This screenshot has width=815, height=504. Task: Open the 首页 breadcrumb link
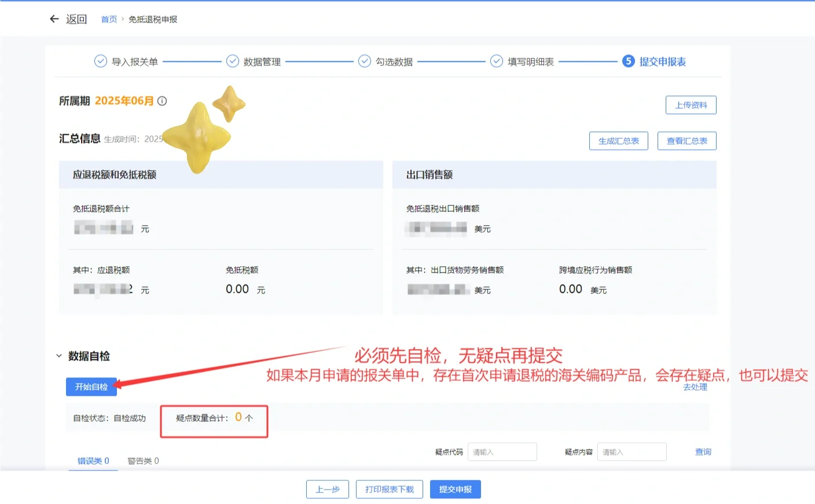[x=108, y=19]
